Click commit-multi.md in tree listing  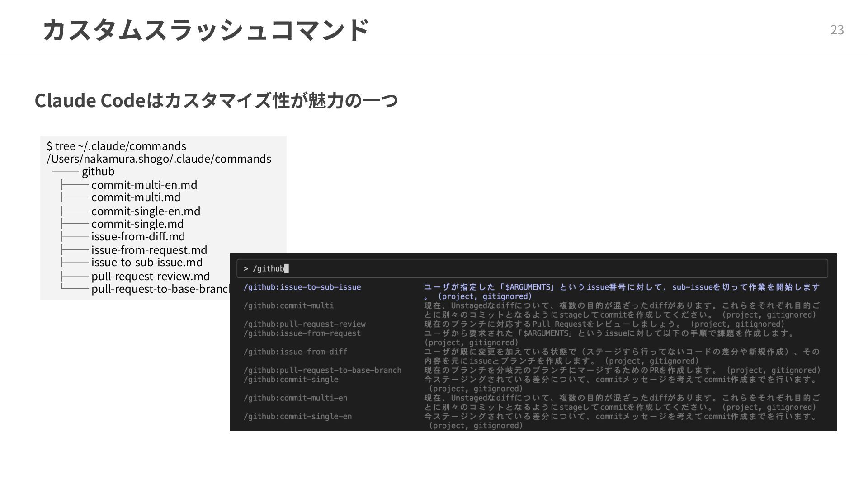(136, 197)
